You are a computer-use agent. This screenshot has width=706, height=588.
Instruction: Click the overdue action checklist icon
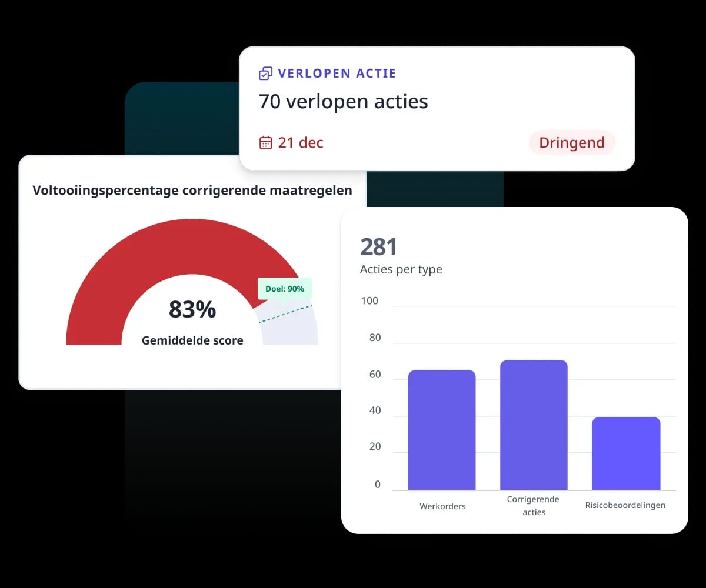point(265,73)
